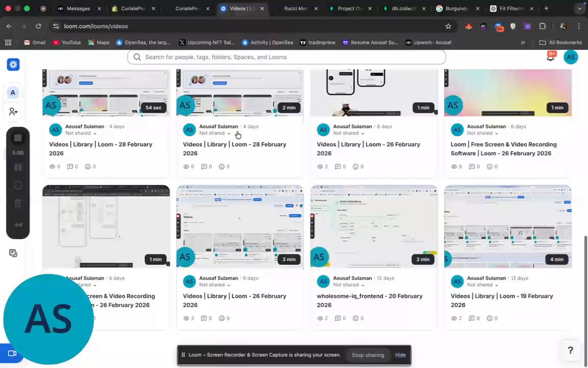This screenshot has height=368, width=588.
Task: Open a new browser tab with the plus button
Action: coord(546,8)
